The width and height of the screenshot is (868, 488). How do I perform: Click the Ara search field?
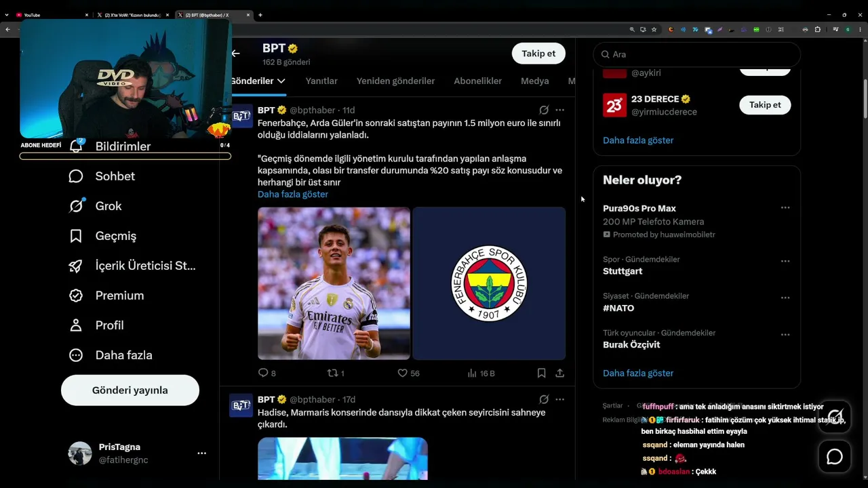[x=696, y=54]
